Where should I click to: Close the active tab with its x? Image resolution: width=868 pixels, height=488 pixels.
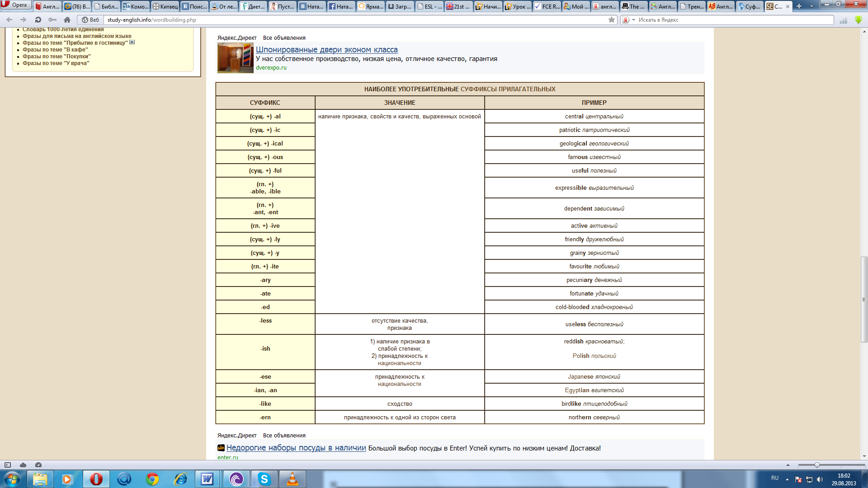[788, 6]
